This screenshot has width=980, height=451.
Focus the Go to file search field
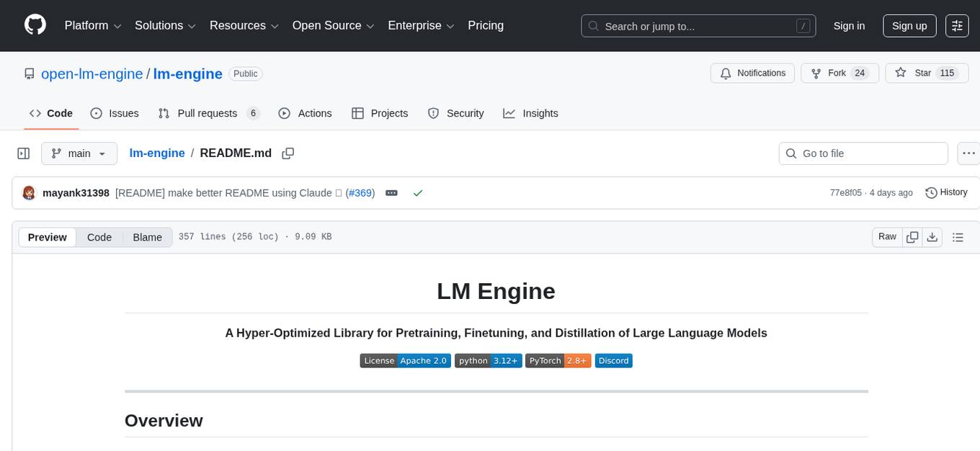click(x=863, y=153)
